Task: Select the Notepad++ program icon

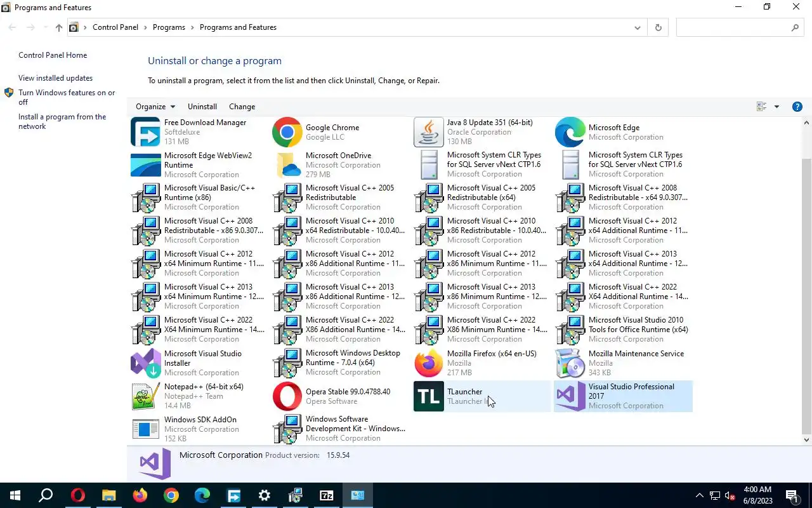Action: [145, 396]
